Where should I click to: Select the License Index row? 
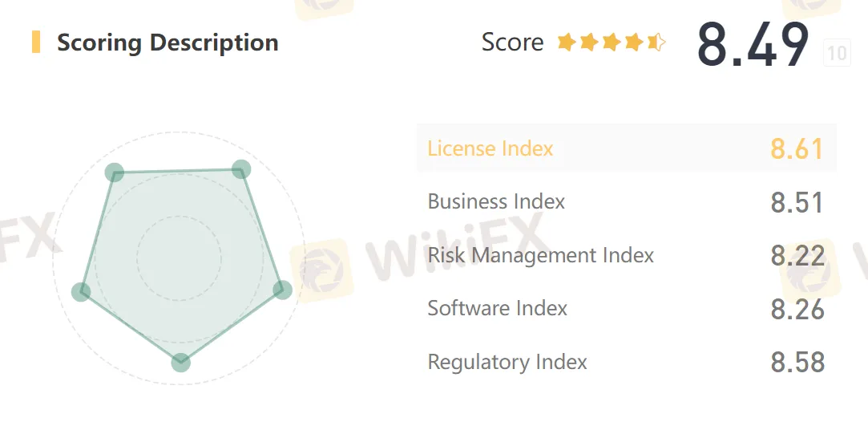point(627,148)
